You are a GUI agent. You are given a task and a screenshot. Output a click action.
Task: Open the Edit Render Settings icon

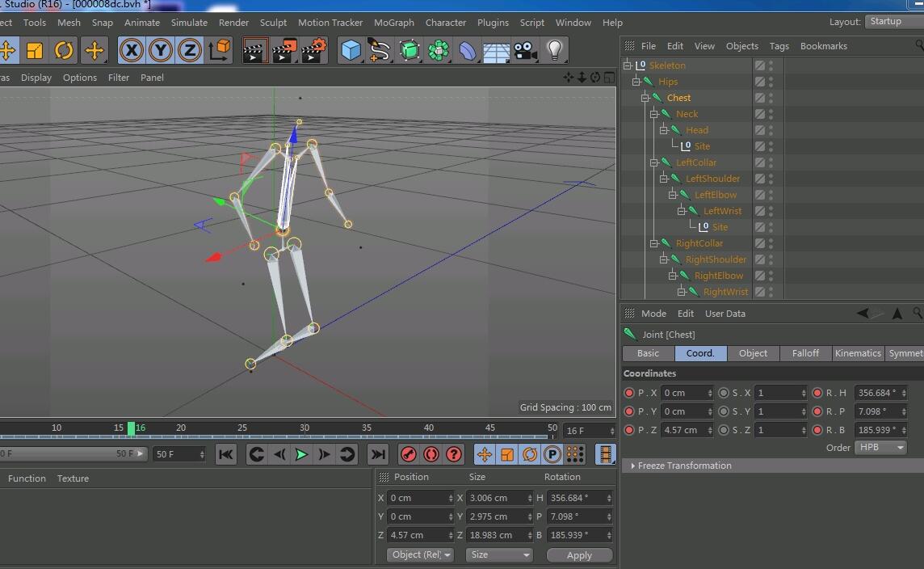pyautogui.click(x=313, y=51)
